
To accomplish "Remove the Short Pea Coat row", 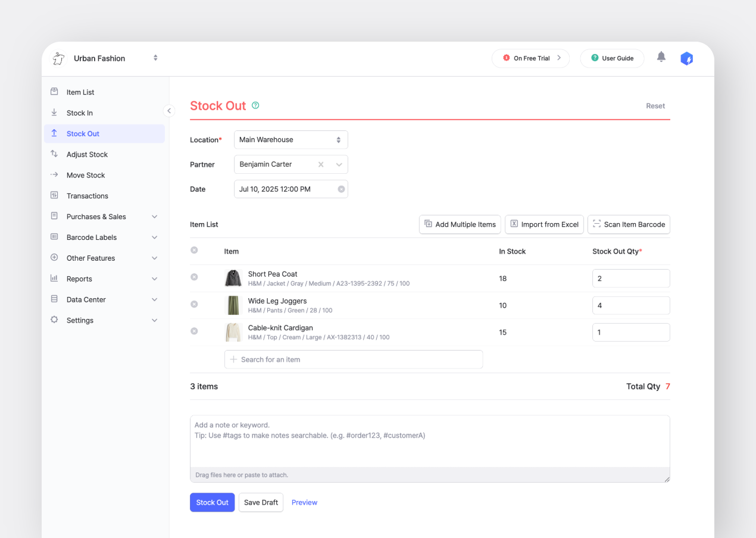I will click(x=194, y=277).
